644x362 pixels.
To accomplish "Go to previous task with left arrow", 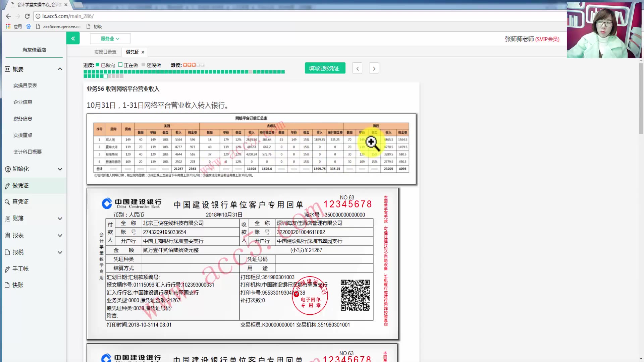I will [357, 68].
